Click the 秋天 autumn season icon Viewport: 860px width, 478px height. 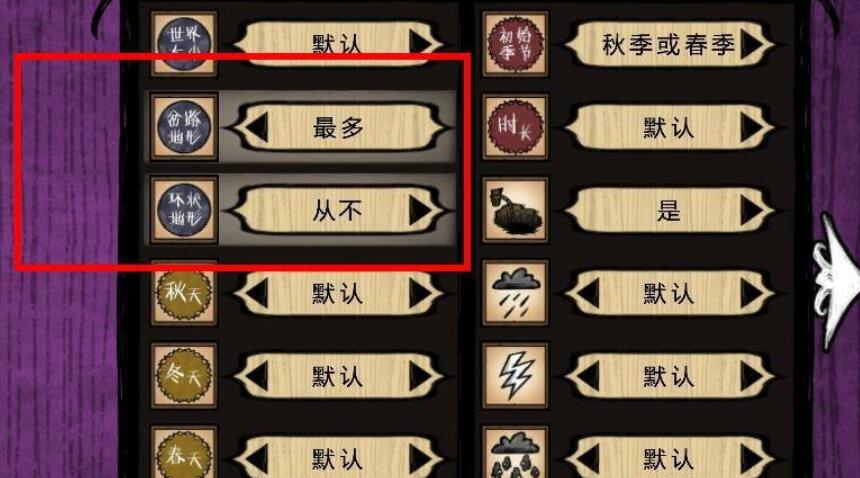(184, 293)
